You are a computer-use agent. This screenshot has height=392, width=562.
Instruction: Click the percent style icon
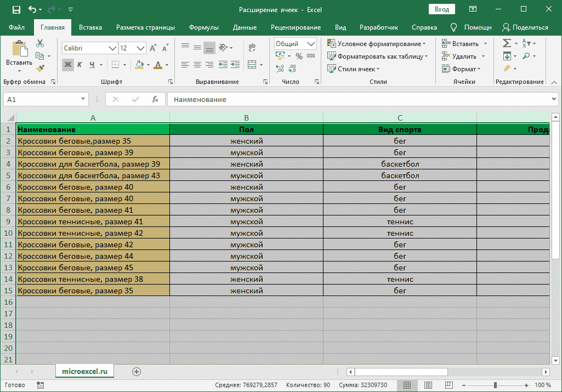(x=299, y=56)
